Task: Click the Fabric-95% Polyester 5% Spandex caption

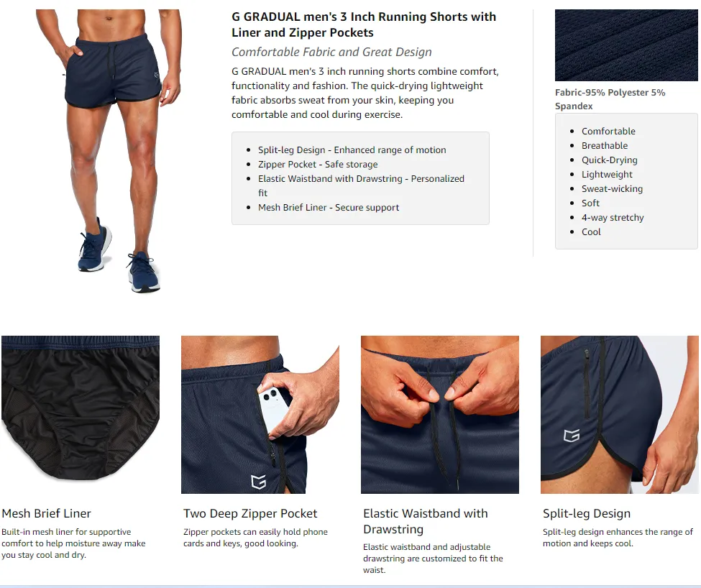Action: (610, 99)
